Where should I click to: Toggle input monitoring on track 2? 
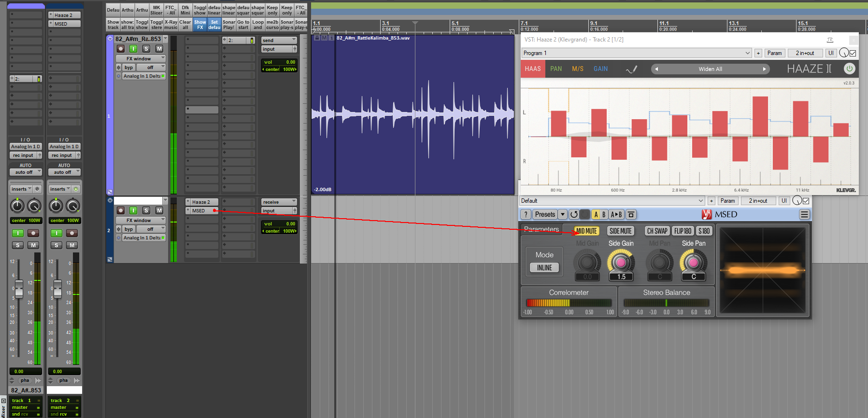[133, 210]
